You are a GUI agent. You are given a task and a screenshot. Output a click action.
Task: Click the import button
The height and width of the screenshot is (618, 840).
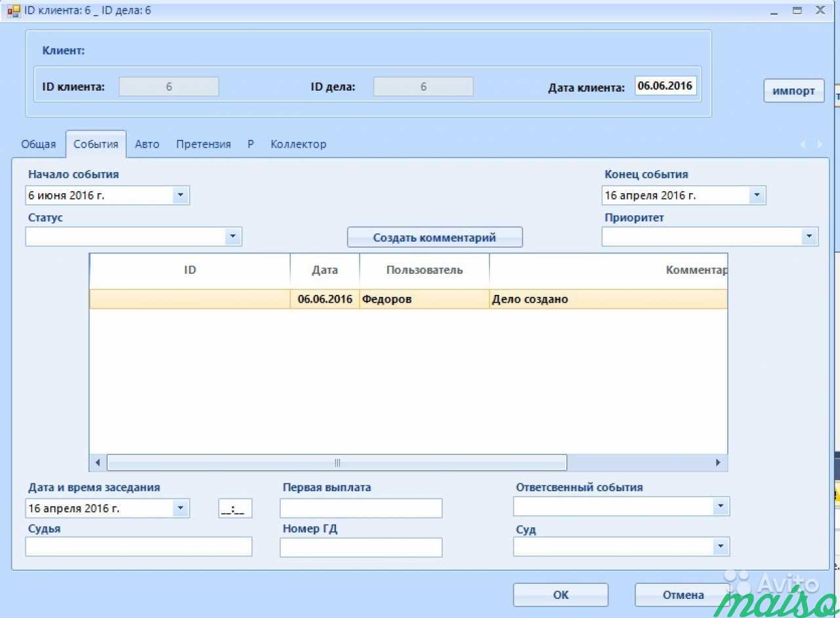[793, 91]
